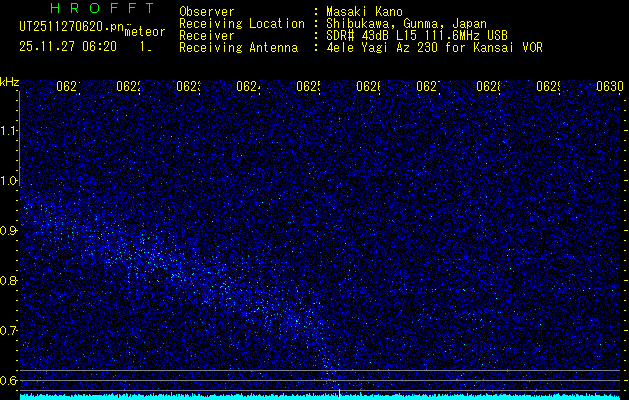Click the kHz axis unit label

tap(10, 82)
